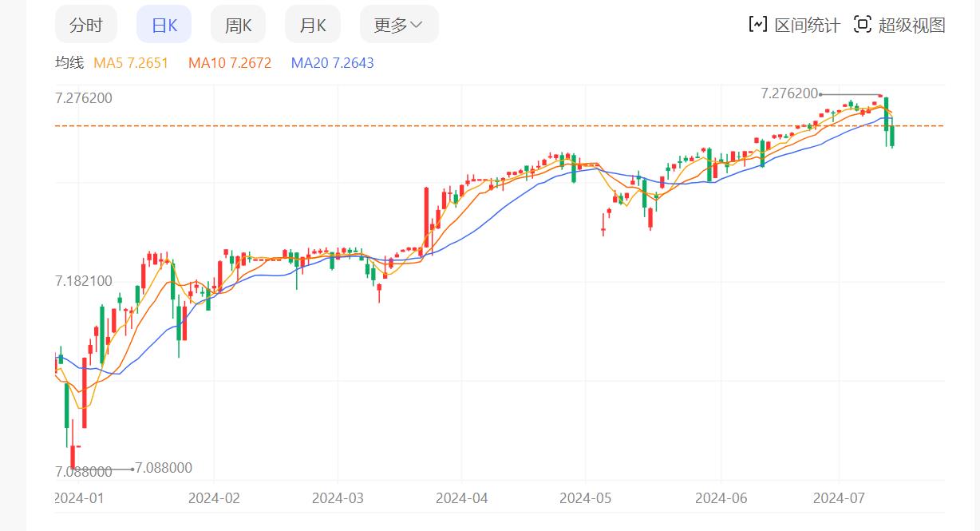The width and height of the screenshot is (980, 531).
Task: Click the MA10 7.2672 indicator label
Action: click(230, 63)
